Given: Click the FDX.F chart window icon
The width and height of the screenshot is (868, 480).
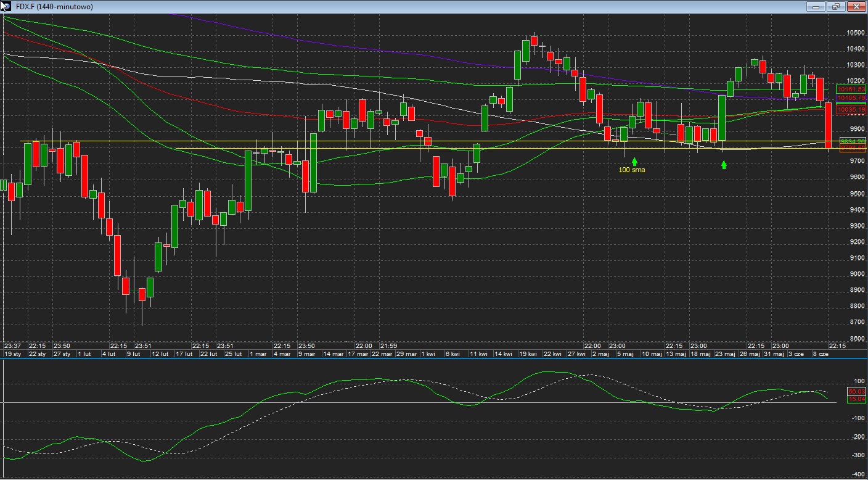Looking at the screenshot, I should coord(7,6).
